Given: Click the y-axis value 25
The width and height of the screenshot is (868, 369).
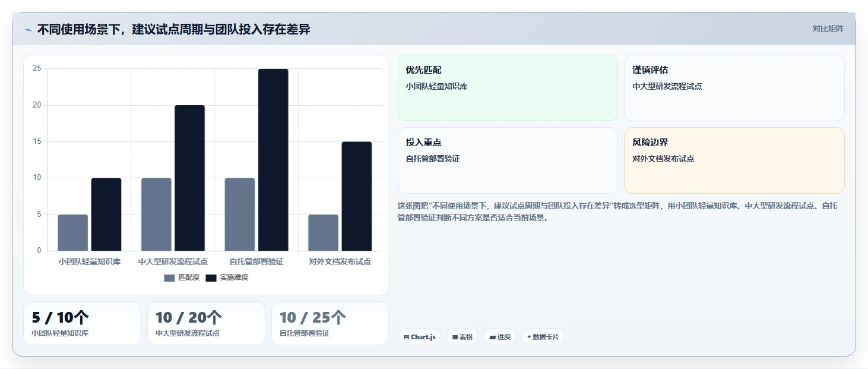Looking at the screenshot, I should click(37, 68).
